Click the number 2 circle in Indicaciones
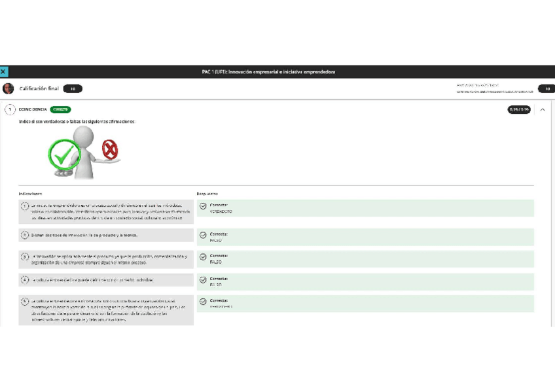555x392 pixels. (x=24, y=235)
